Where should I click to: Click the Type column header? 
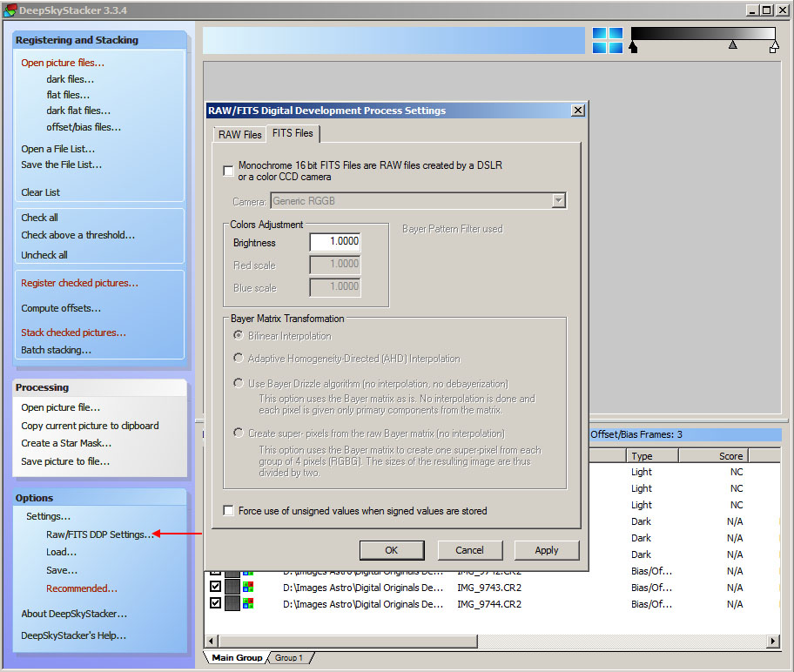[652, 456]
